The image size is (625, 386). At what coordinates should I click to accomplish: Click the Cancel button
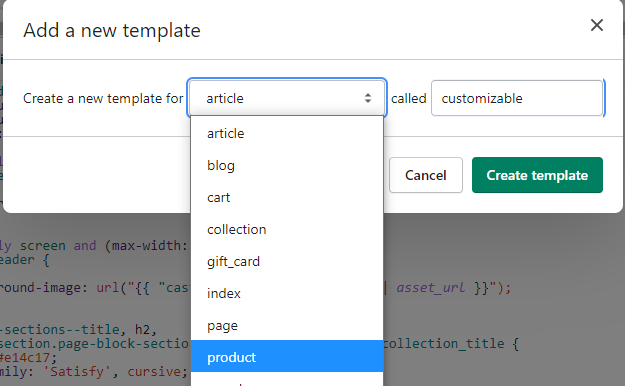(426, 175)
